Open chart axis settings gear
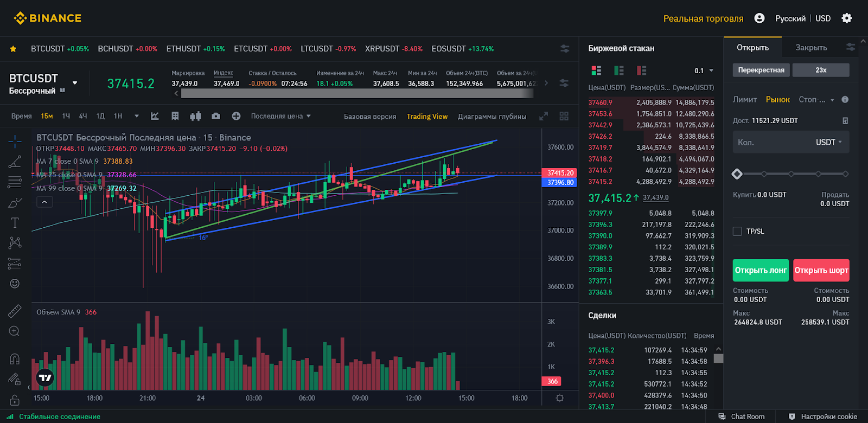 (560, 398)
